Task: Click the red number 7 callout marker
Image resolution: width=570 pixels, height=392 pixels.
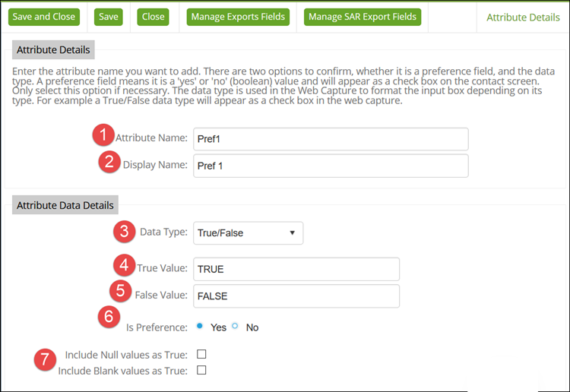Action: [46, 359]
